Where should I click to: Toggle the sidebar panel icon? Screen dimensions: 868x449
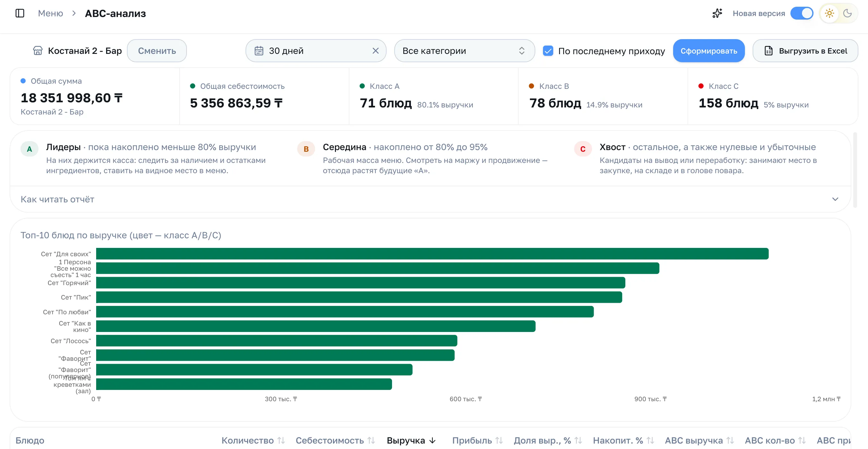(x=20, y=13)
